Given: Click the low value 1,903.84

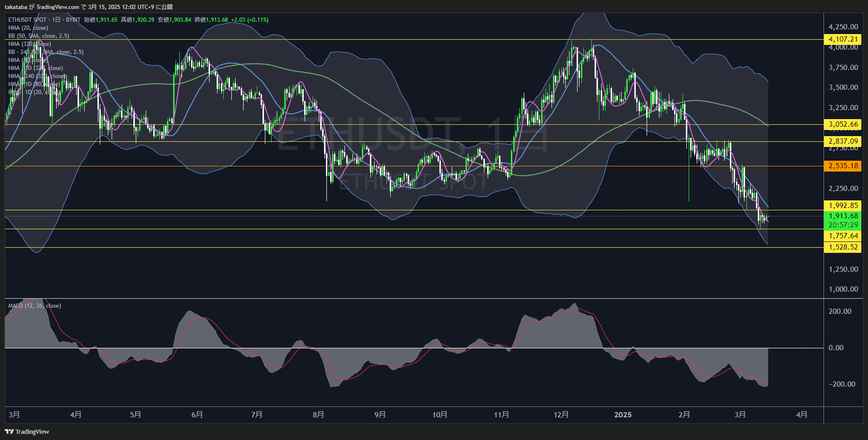Looking at the screenshot, I should (180, 20).
